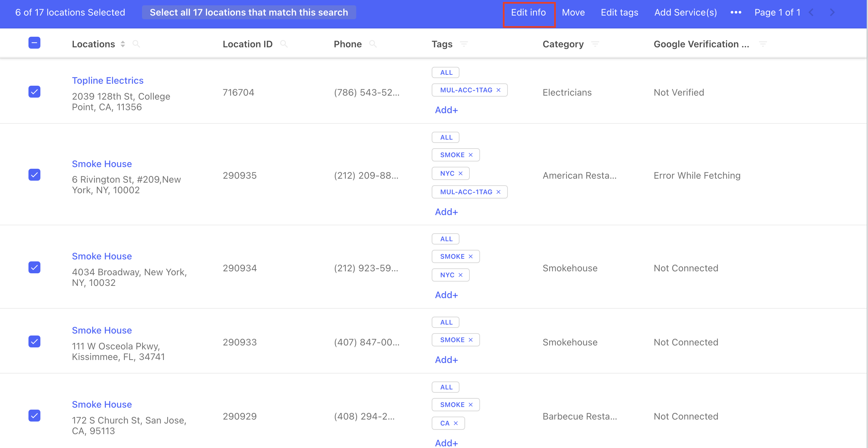Click the Location ID column header
This screenshot has height=448, width=868.
click(247, 44)
